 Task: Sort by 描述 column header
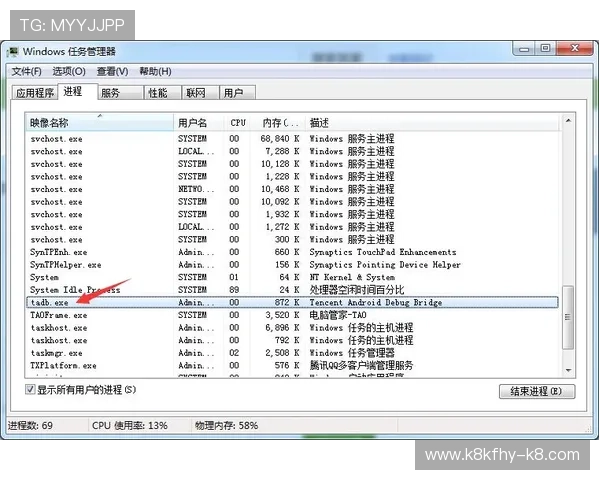click(432, 122)
